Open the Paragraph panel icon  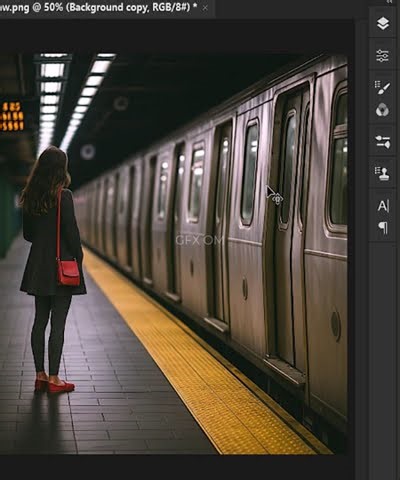point(383,228)
